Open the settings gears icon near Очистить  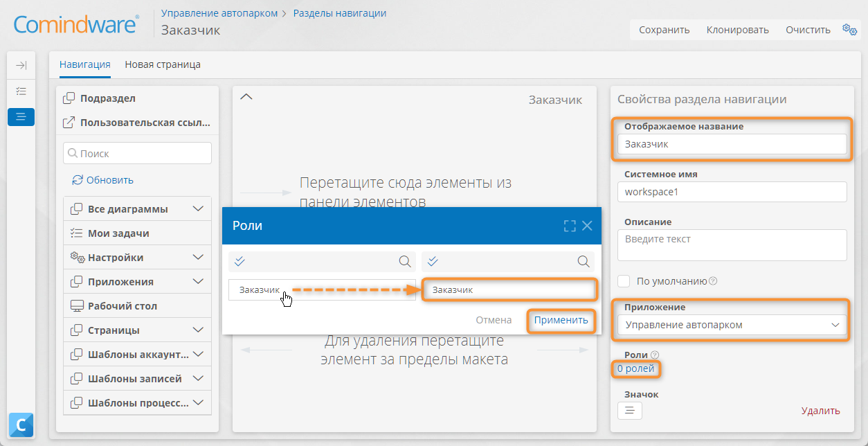point(849,29)
